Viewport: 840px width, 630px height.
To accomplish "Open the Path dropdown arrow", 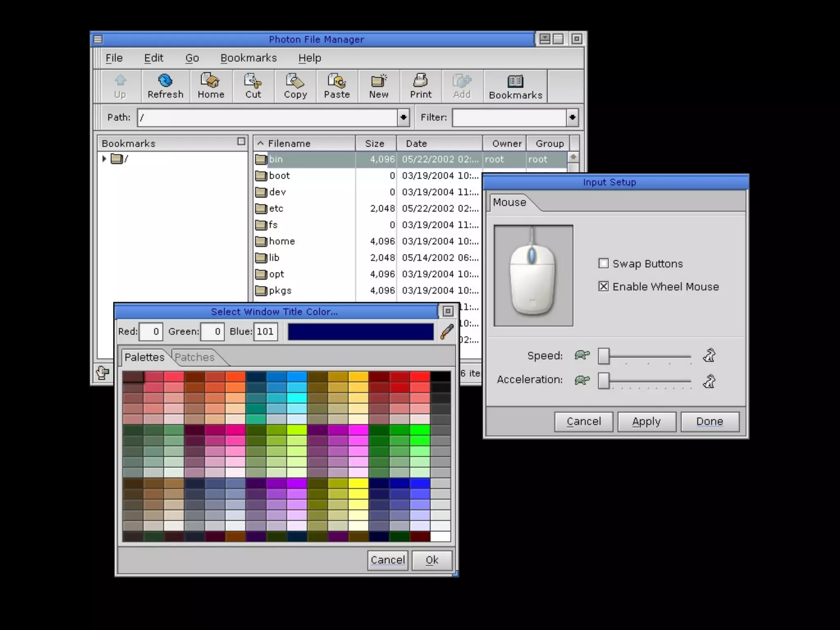I will pyautogui.click(x=403, y=118).
